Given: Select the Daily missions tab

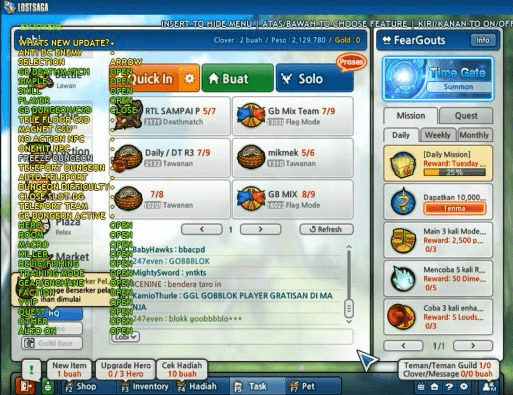Looking at the screenshot, I should click(401, 135).
